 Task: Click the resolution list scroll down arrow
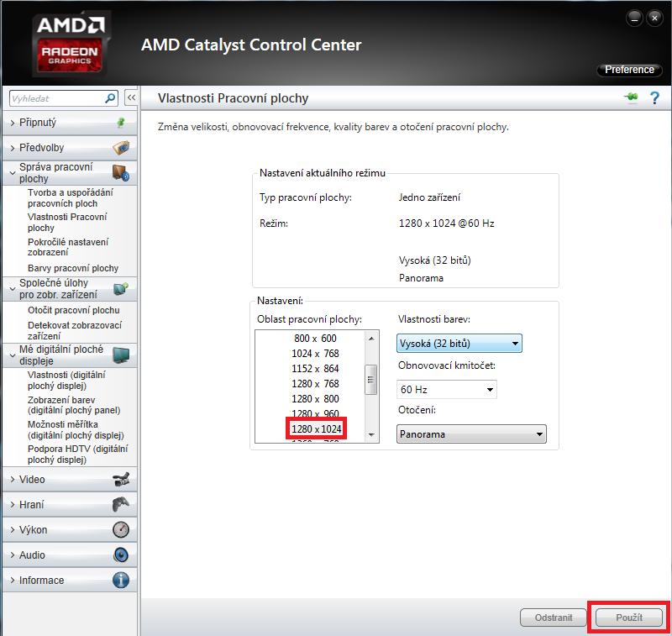pyautogui.click(x=371, y=434)
